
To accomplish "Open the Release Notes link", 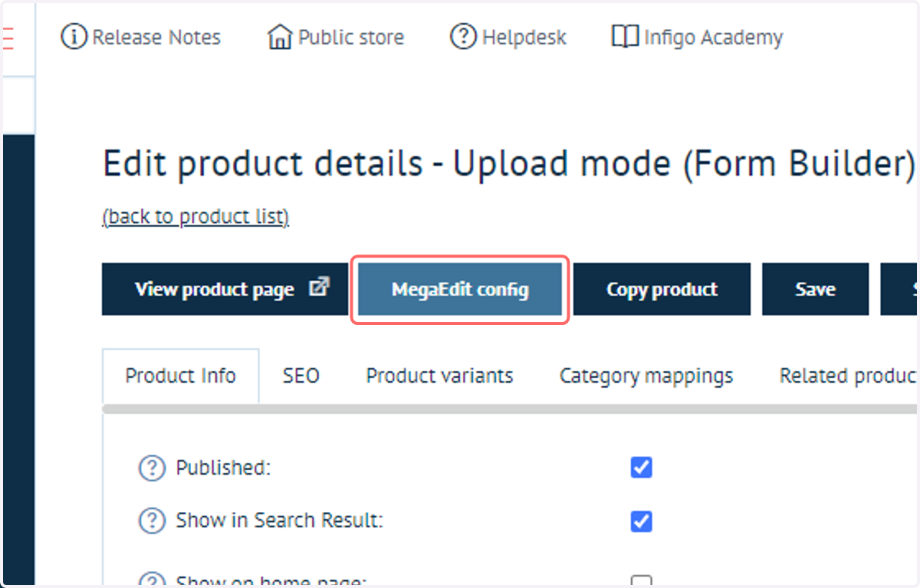I will tap(141, 37).
